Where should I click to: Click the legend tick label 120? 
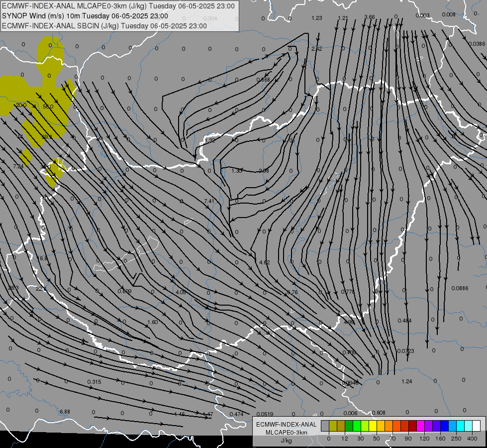point(424,439)
